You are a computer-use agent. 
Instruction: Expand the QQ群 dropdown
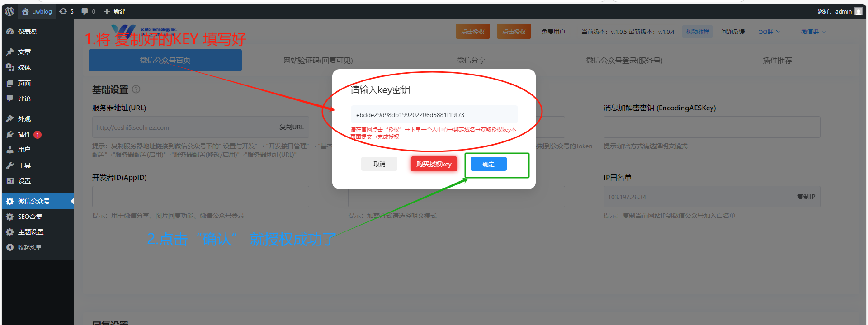769,32
